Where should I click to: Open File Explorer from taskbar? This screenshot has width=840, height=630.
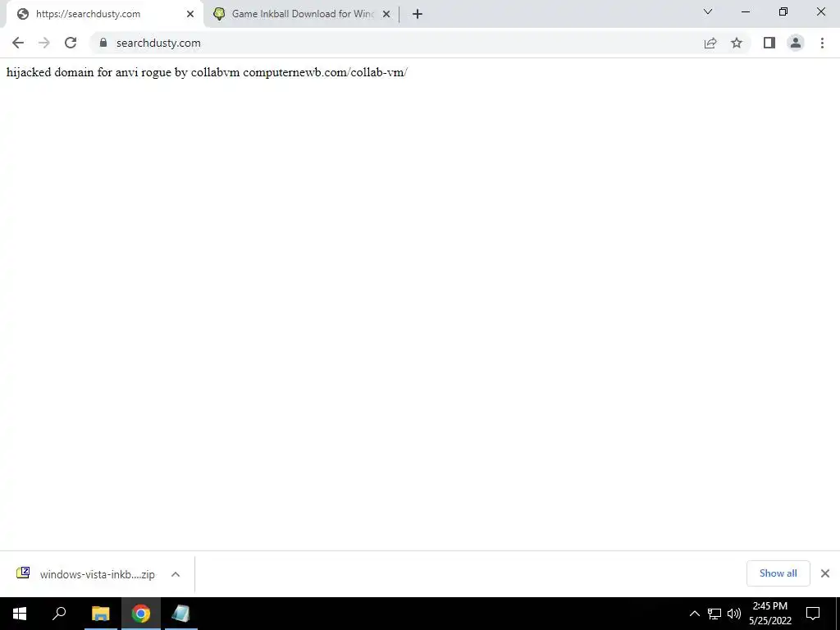point(100,614)
